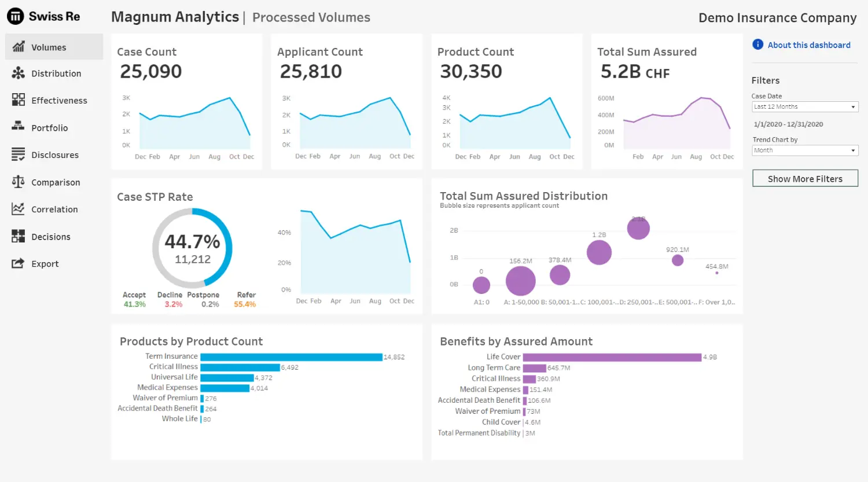Open the Comparison view

click(16, 182)
